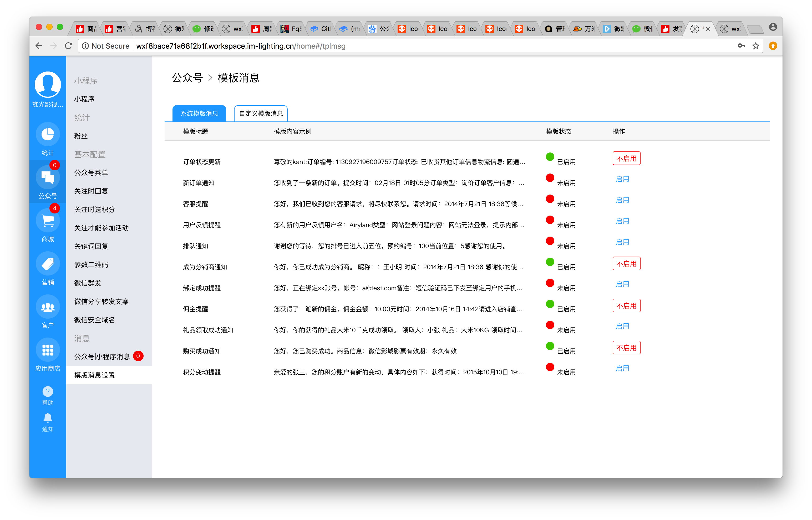812x520 pixels.
Task: Bookmark page with the star icon
Action: tap(755, 46)
